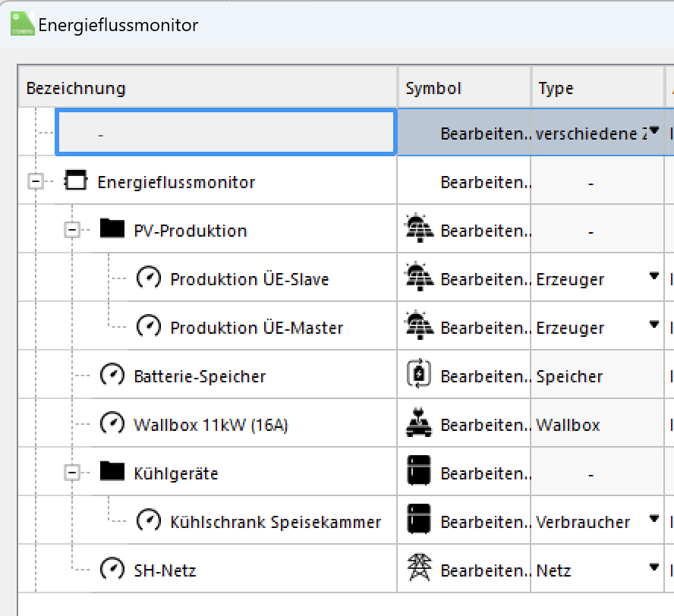Open Type dropdown for Produktion ÜE-Slave
The height and width of the screenshot is (616, 674).
(x=654, y=278)
